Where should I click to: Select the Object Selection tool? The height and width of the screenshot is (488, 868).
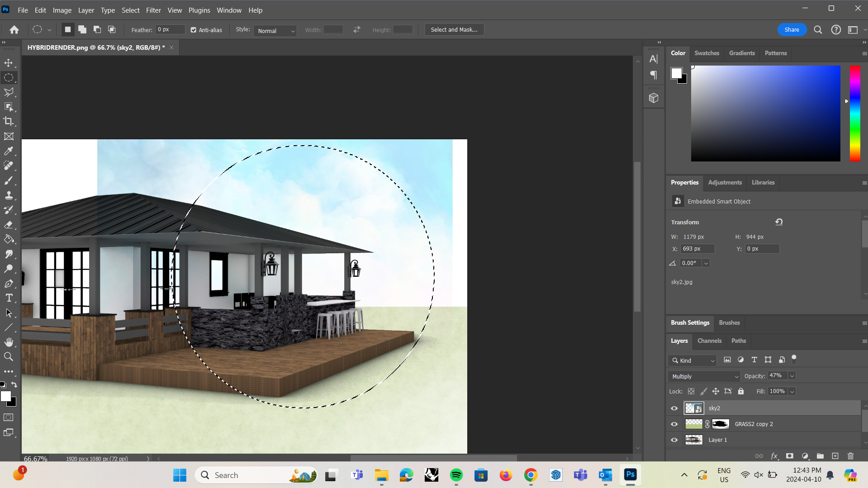[9, 107]
